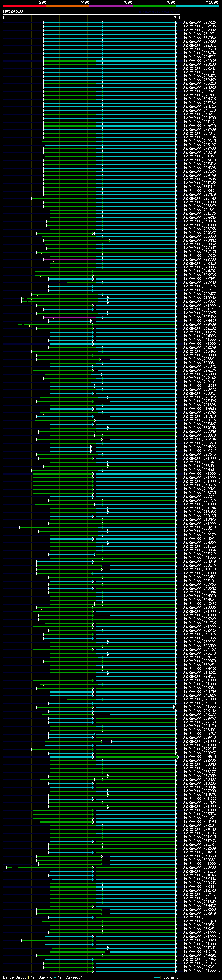Select hit UniRef100_B2AE70

point(199,370)
